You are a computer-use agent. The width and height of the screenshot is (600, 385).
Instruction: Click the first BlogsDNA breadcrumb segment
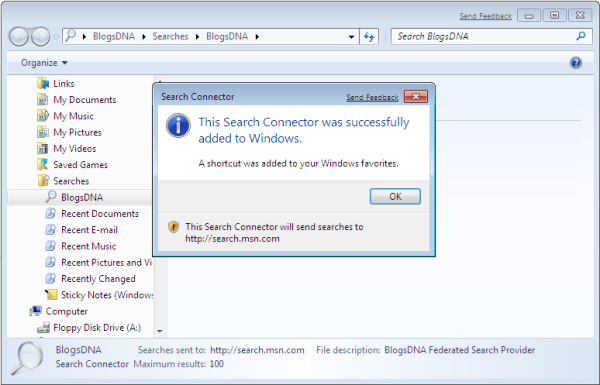pyautogui.click(x=114, y=36)
